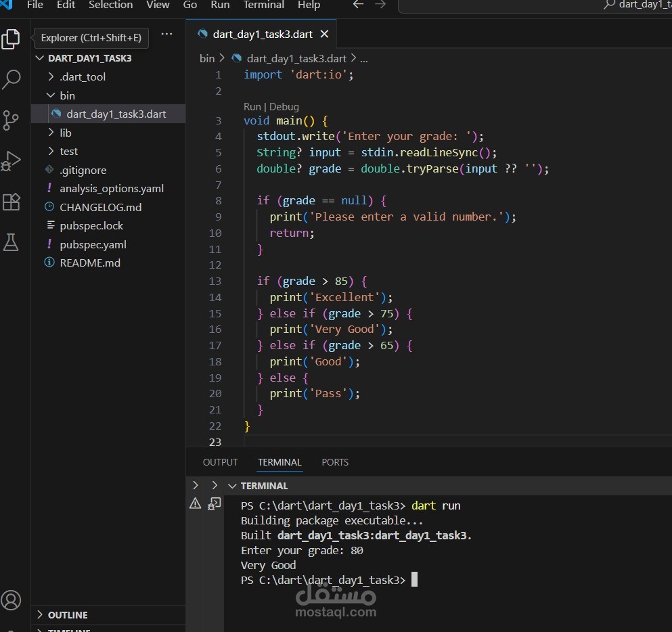Image resolution: width=672 pixels, height=632 pixels.
Task: Open the Run and Debug view
Action: [11, 161]
